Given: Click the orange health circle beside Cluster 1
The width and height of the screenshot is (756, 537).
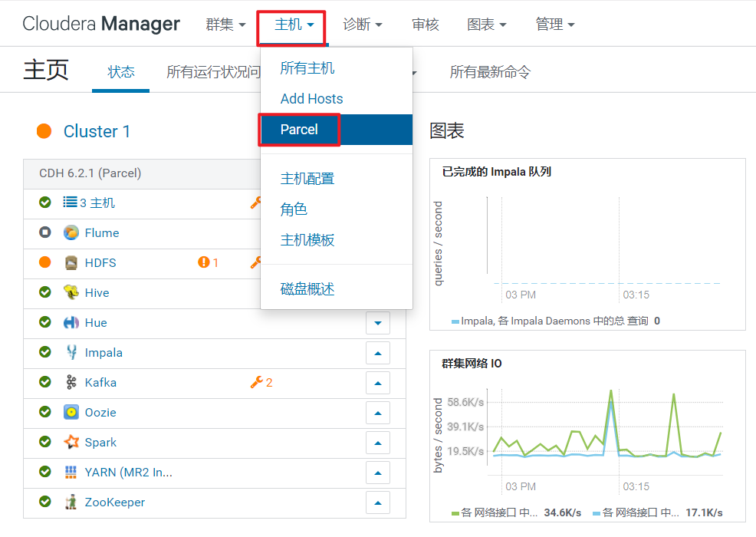Looking at the screenshot, I should [x=44, y=130].
